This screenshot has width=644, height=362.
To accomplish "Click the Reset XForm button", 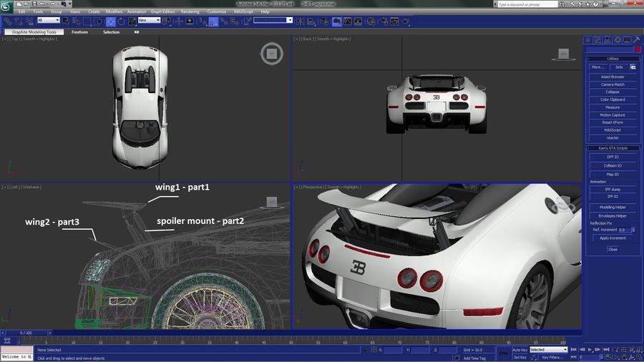I will pos(613,122).
